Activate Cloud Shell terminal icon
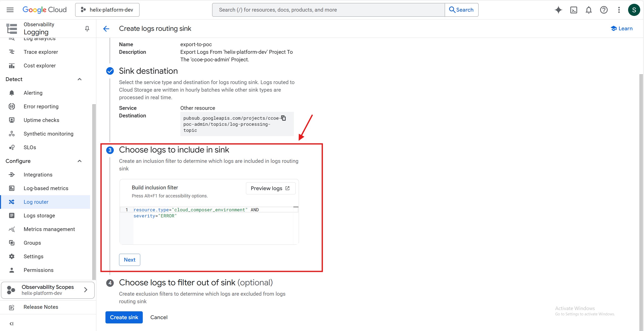The height and width of the screenshot is (331, 644). [x=574, y=10]
